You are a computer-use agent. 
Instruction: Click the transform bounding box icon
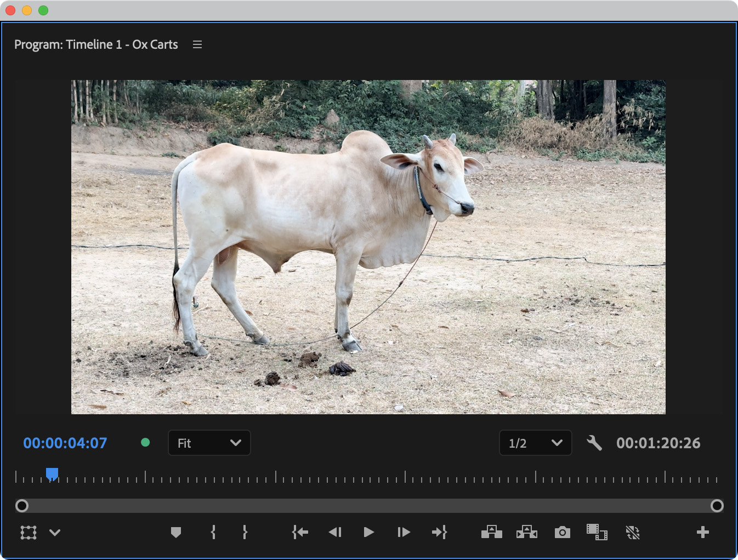[x=29, y=533]
